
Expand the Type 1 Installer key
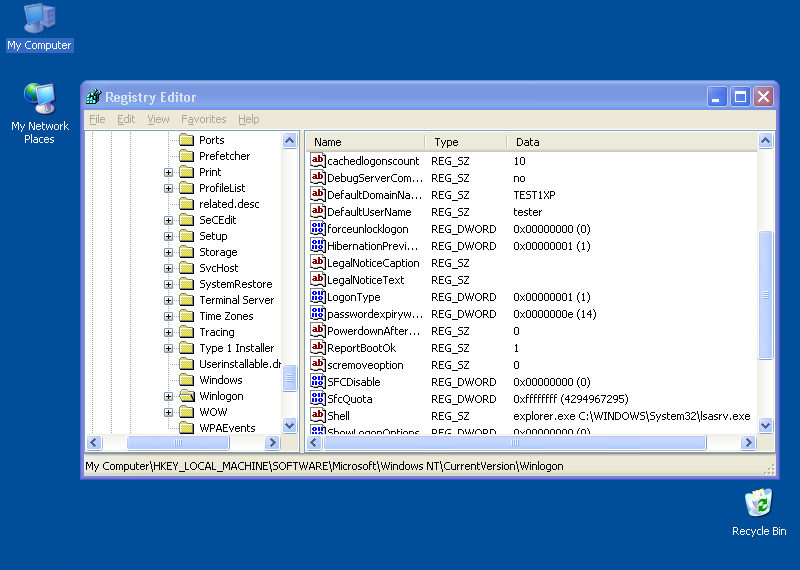pyautogui.click(x=168, y=349)
